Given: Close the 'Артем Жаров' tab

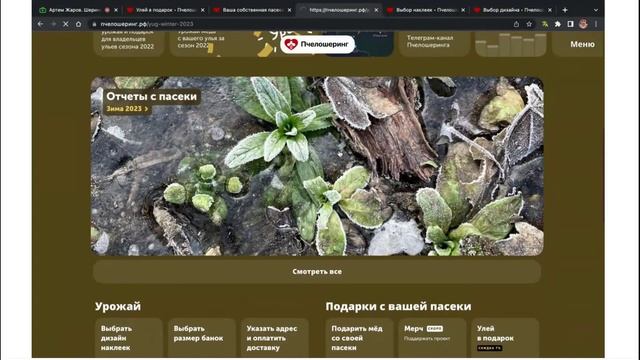Looking at the screenshot, I should tap(116, 10).
